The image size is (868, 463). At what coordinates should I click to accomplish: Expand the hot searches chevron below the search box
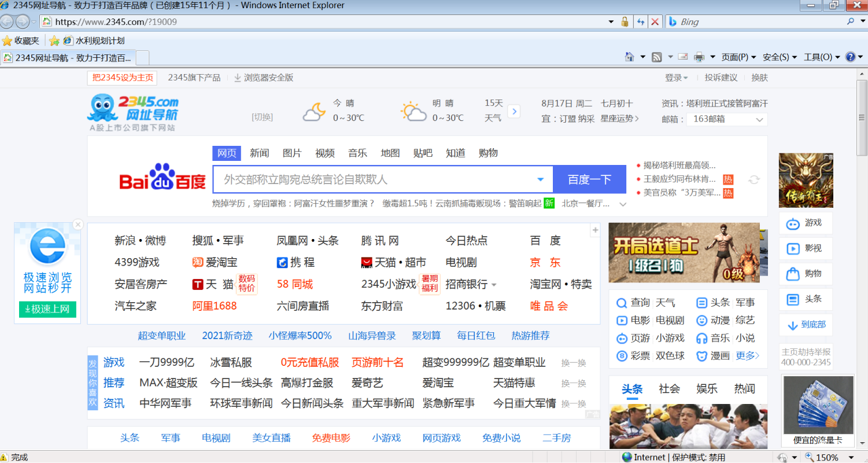623,204
